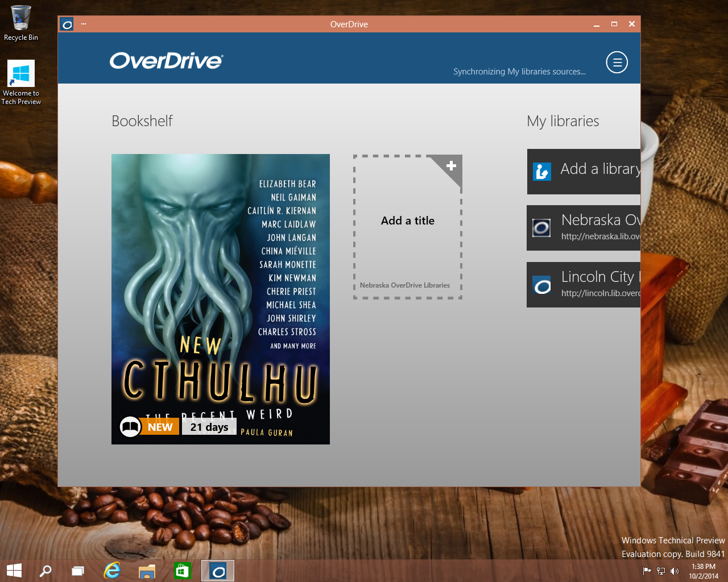Select the Recycle Bin desktop icon

tap(21, 23)
